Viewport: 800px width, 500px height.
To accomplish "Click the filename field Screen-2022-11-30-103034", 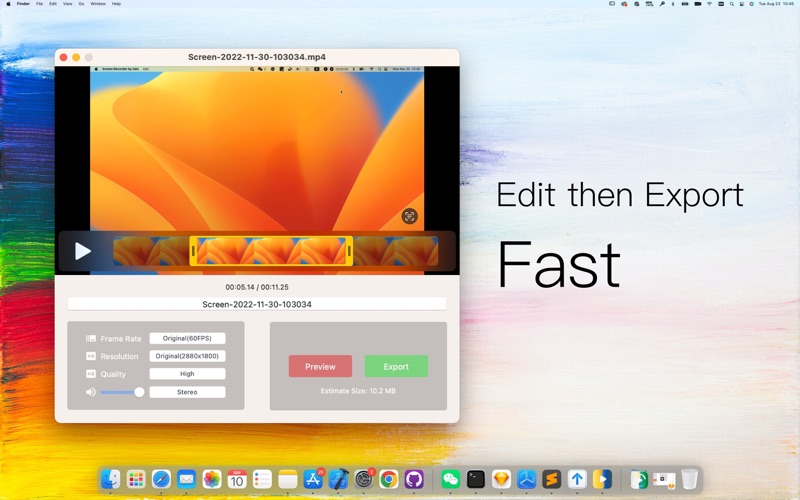I will (x=257, y=304).
